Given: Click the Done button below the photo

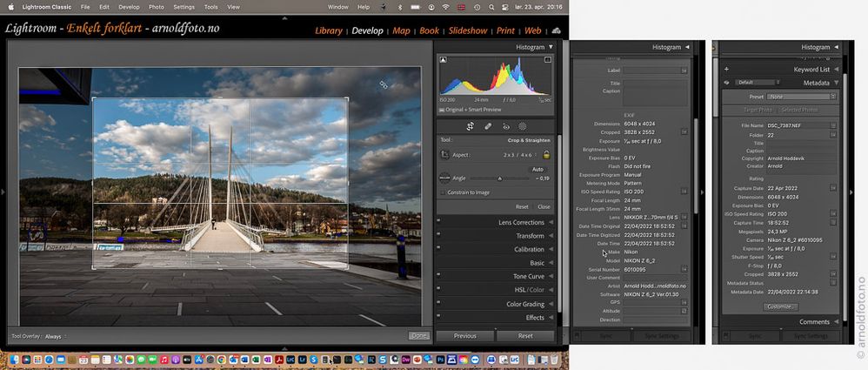Looking at the screenshot, I should pos(418,336).
